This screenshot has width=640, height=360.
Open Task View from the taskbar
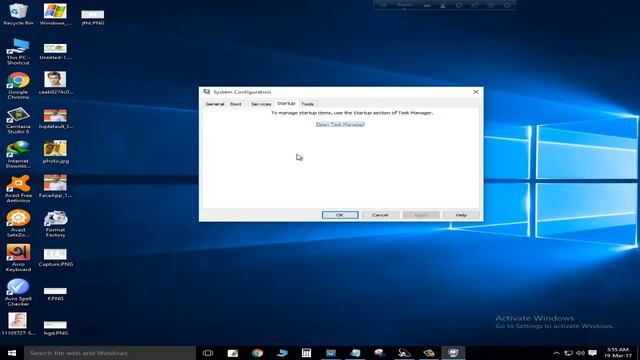(x=208, y=353)
